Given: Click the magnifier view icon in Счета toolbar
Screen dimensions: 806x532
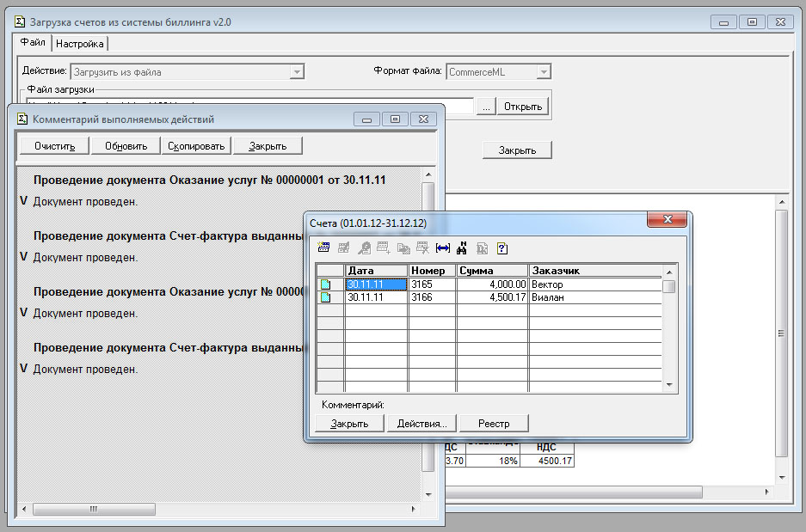Looking at the screenshot, I should [x=364, y=248].
